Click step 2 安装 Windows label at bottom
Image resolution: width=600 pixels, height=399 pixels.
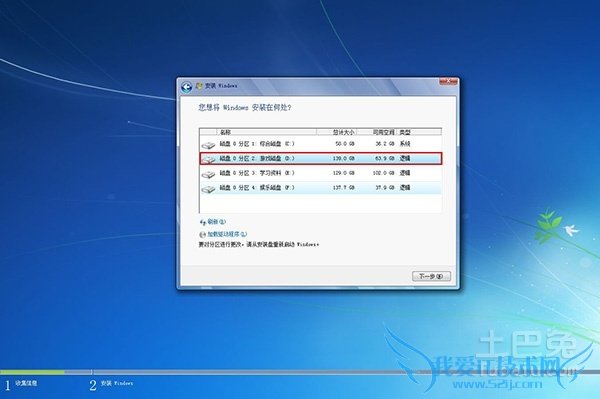pyautogui.click(x=117, y=383)
